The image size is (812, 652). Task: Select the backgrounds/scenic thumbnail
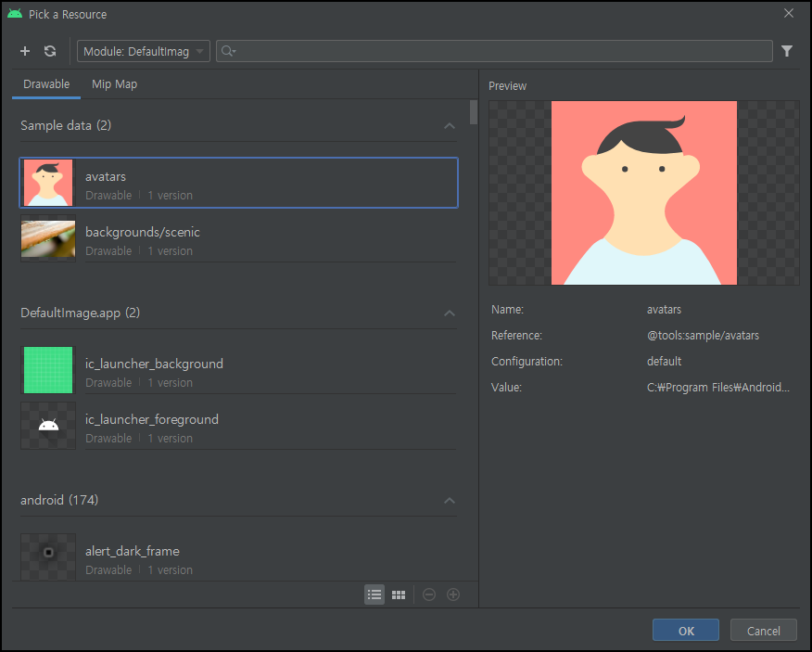[x=48, y=238]
